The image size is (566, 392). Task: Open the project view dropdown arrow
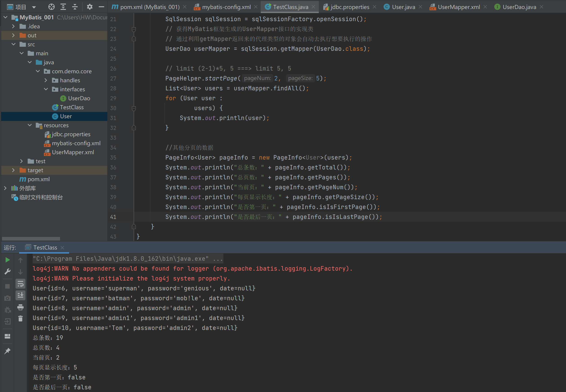click(34, 7)
